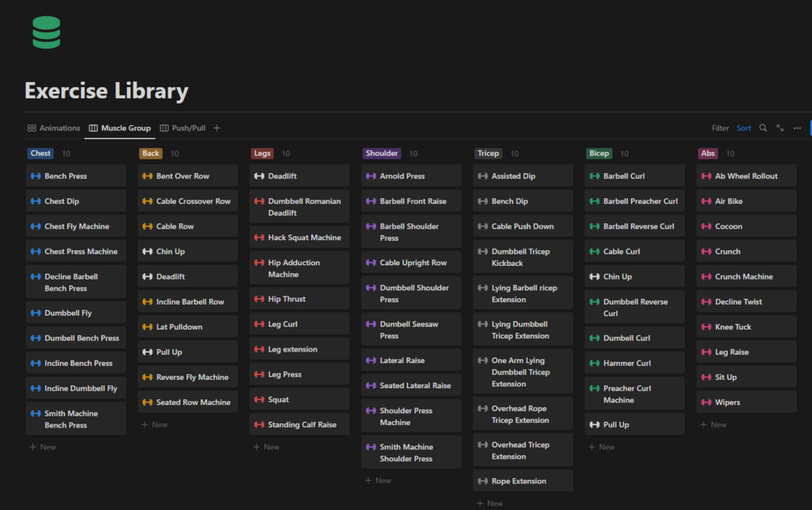Switch to the Animations view tab

point(54,128)
